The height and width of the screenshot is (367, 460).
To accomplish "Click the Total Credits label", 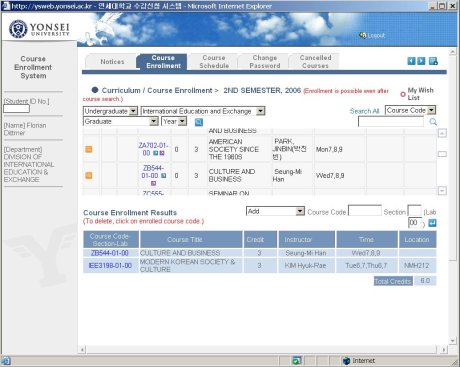I will tap(393, 281).
